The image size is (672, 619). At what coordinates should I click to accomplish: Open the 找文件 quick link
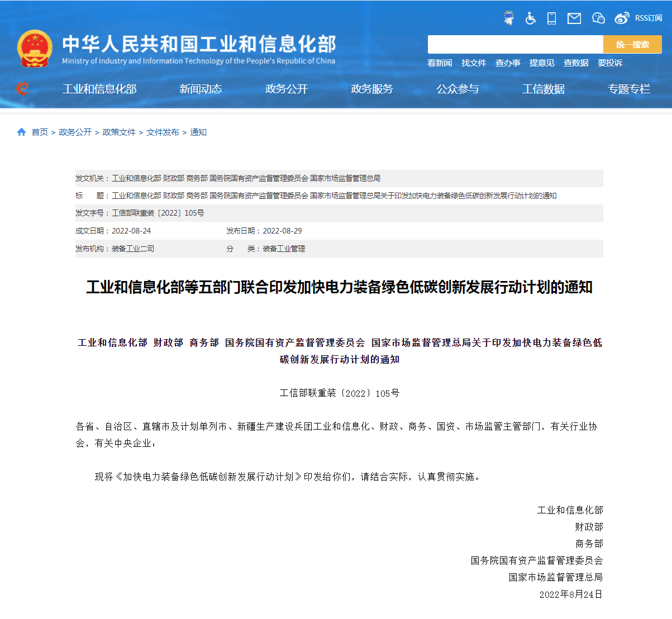click(x=474, y=63)
